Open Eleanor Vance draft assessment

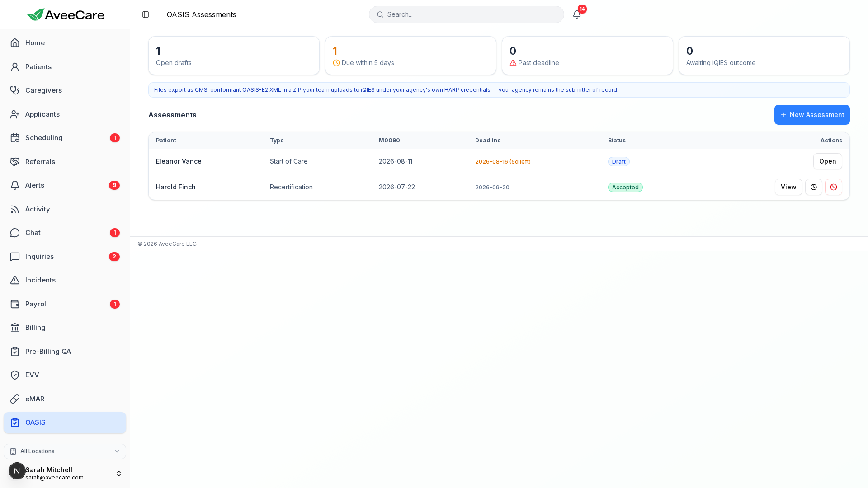pos(827,161)
